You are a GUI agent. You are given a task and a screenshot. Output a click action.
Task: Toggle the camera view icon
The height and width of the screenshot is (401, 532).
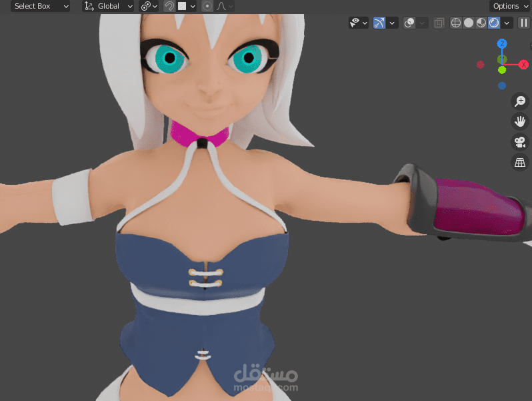click(520, 142)
